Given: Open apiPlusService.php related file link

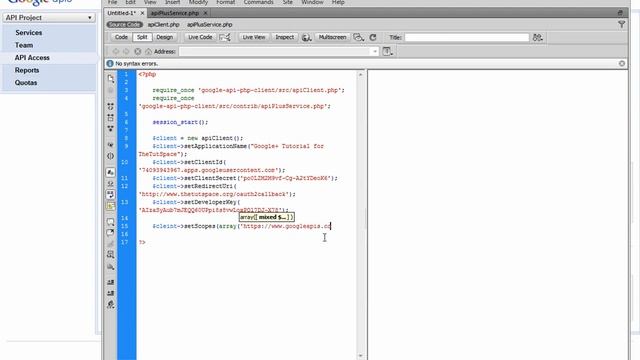Looking at the screenshot, I should [x=209, y=24].
